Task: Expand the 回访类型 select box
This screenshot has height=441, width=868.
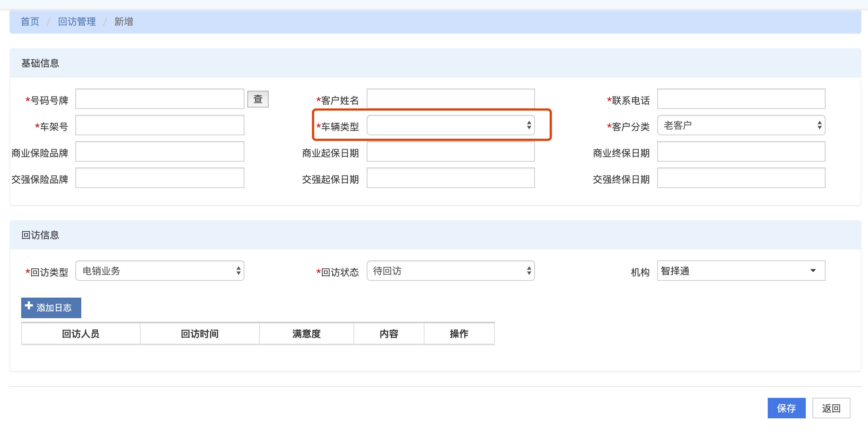Action: point(160,271)
